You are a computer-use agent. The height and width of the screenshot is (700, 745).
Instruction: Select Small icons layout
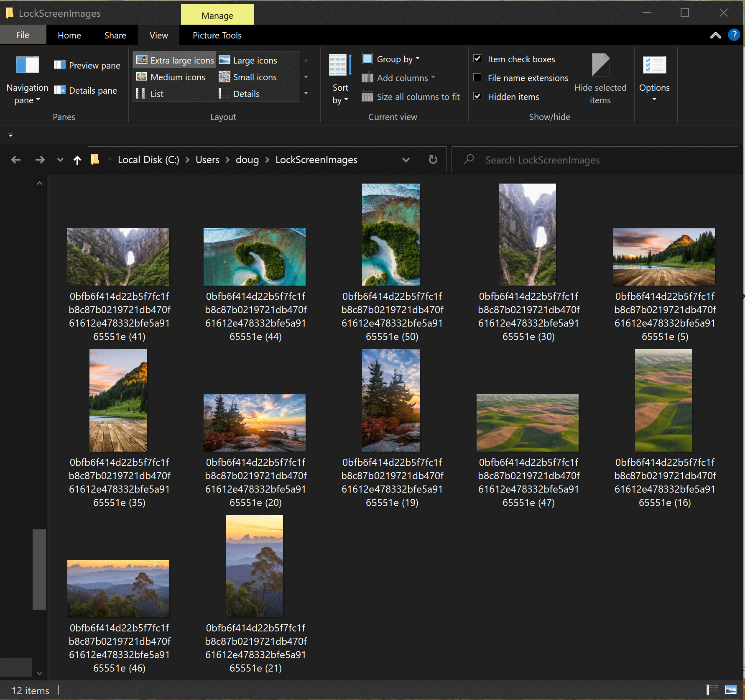coord(248,77)
